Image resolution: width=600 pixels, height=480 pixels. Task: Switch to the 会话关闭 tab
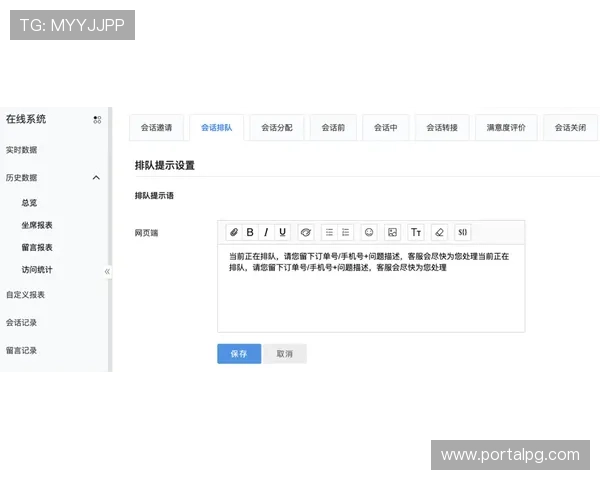coord(570,127)
